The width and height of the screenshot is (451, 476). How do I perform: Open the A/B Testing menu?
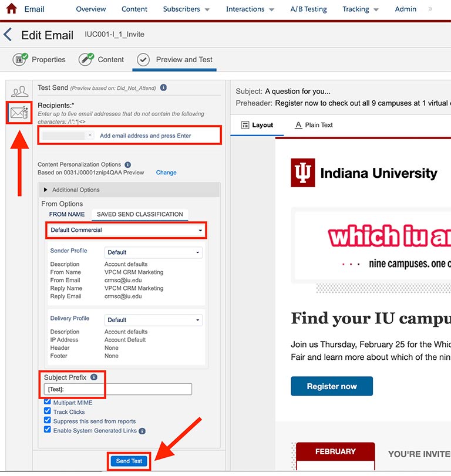[x=308, y=9]
